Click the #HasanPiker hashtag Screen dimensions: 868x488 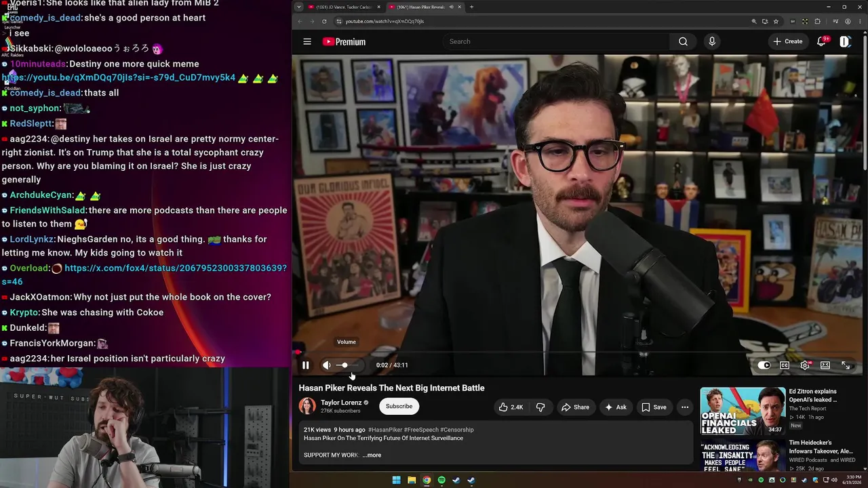click(x=385, y=430)
